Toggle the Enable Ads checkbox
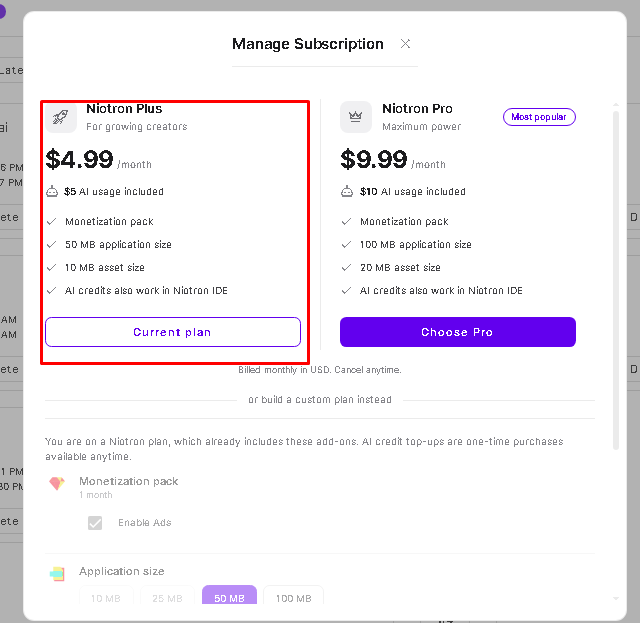The height and width of the screenshot is (623, 640). pos(95,523)
